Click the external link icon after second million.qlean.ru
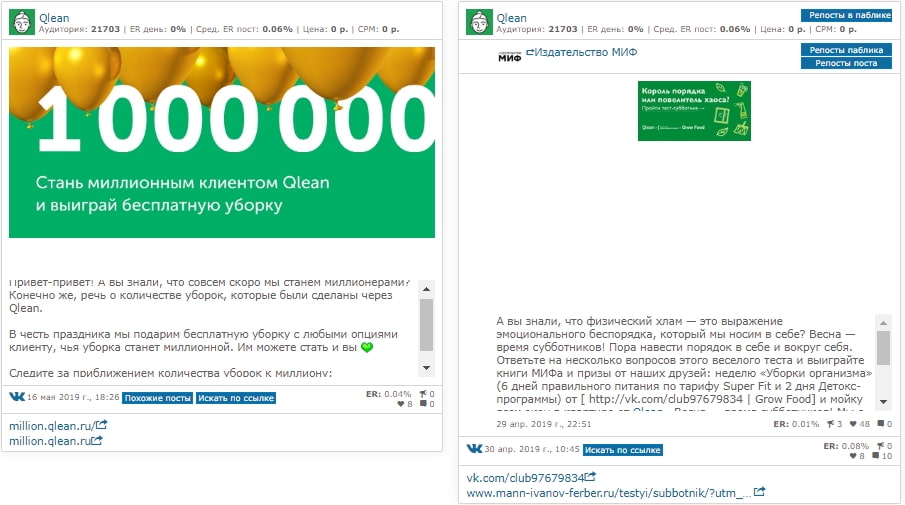 click(x=97, y=440)
